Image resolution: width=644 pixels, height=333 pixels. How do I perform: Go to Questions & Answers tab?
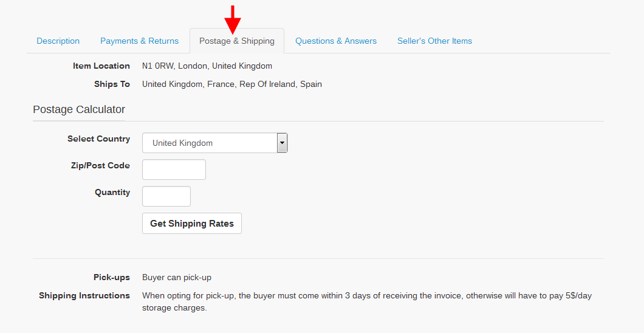(x=336, y=41)
